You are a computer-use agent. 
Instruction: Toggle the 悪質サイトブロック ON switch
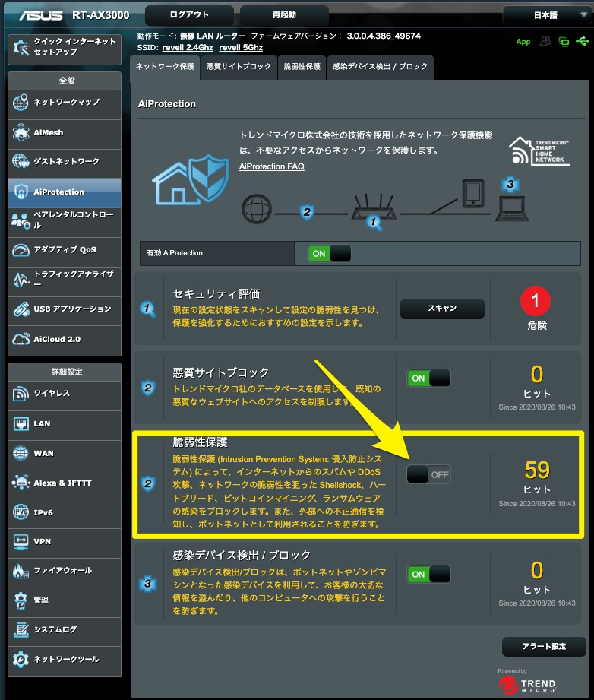pyautogui.click(x=428, y=379)
